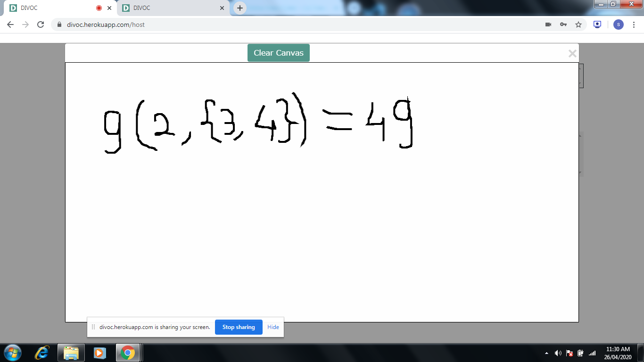The height and width of the screenshot is (362, 644).
Task: Select the Chrome taskbar icon
Action: tap(127, 353)
